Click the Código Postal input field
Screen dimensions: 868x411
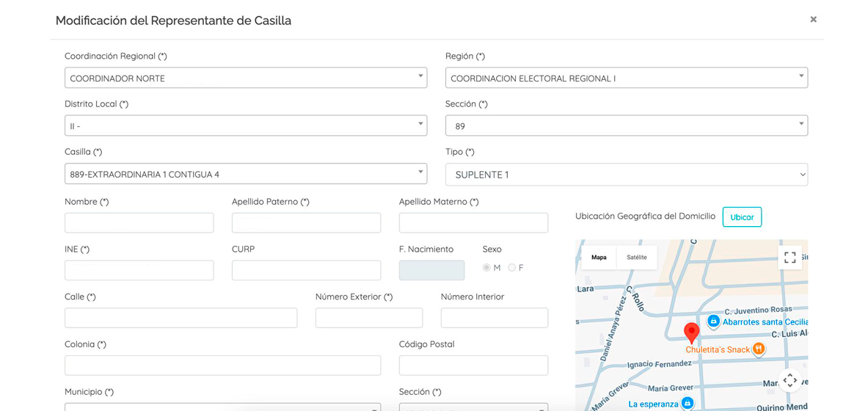pos(473,365)
